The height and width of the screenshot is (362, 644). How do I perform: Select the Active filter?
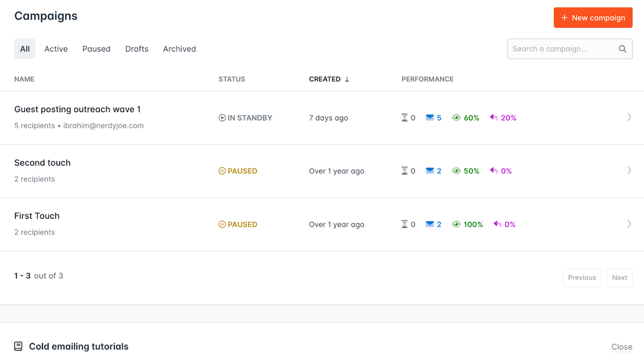point(56,49)
